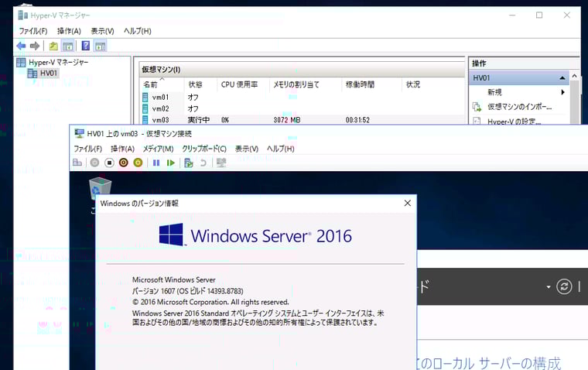Viewport: 588px width, 370px height.
Task: Click the Hyper-V settings icon in actions pane
Action: [x=477, y=122]
